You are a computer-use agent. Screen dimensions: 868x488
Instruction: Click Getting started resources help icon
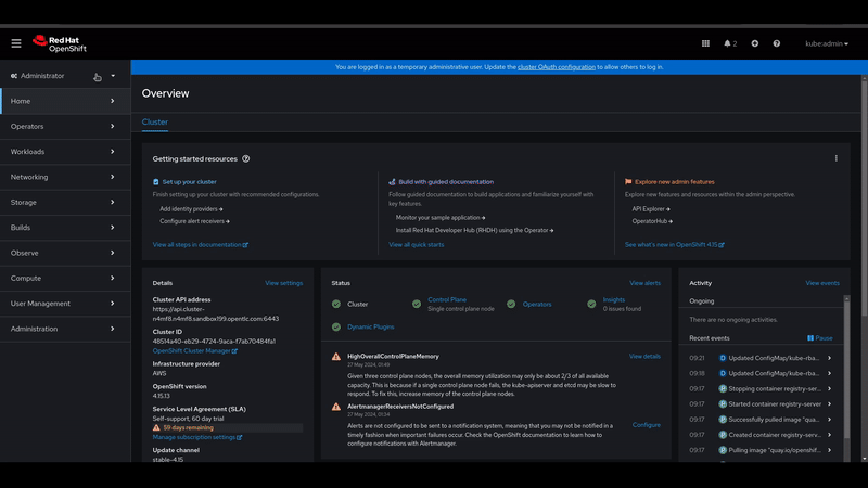[246, 159]
